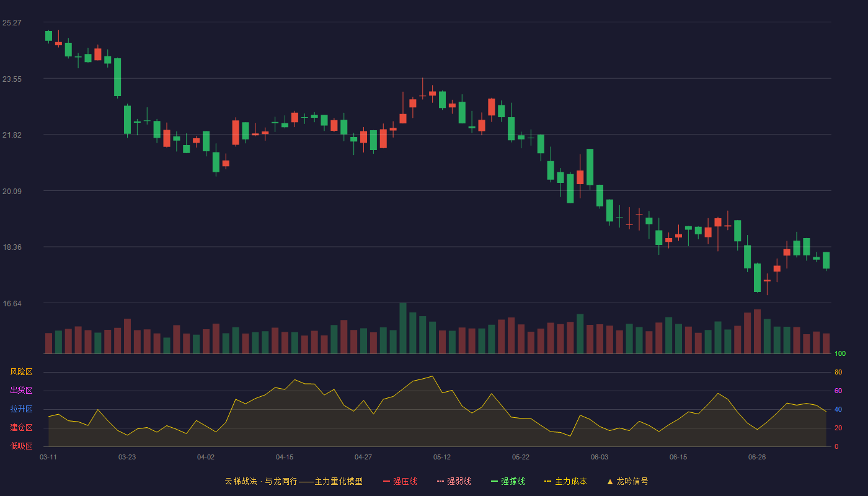The height and width of the screenshot is (496, 868).
Task: Click the 25.27 price axis label
Action: [12, 23]
